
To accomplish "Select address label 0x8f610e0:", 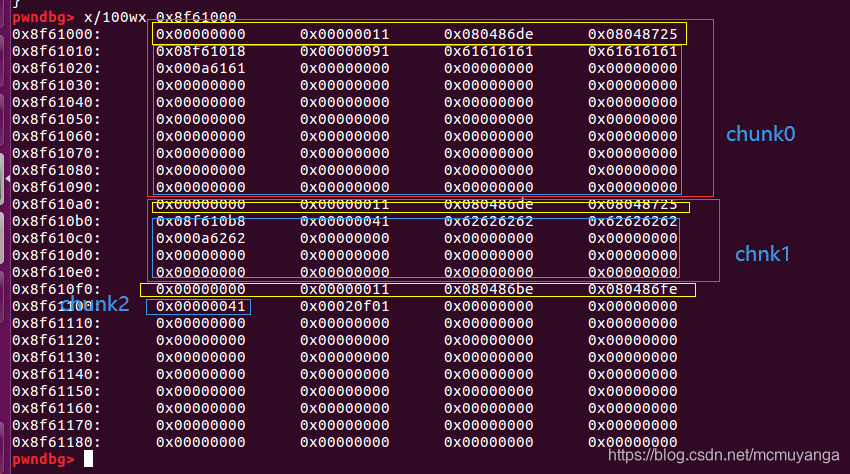I will point(56,272).
